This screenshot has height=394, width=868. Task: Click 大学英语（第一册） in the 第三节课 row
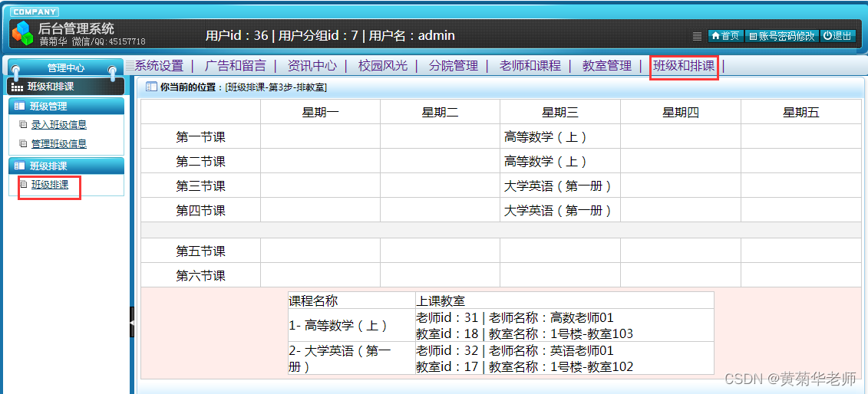pyautogui.click(x=558, y=186)
